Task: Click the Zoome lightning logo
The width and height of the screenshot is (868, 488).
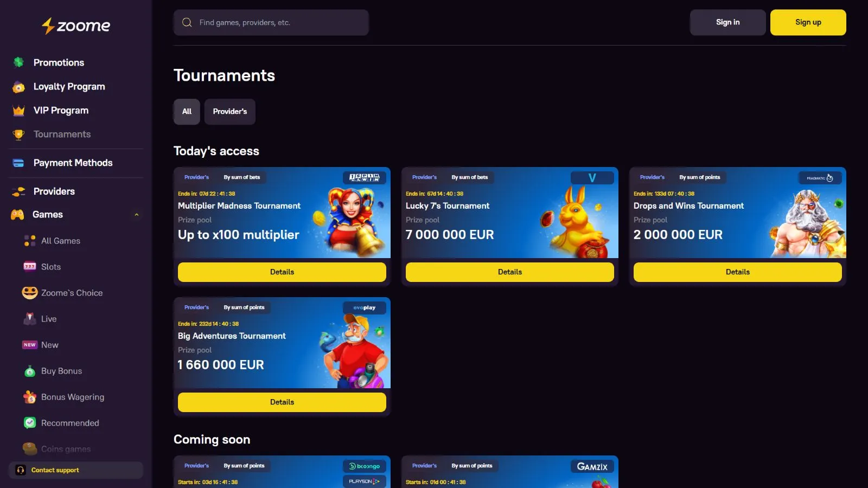Action: tap(76, 25)
